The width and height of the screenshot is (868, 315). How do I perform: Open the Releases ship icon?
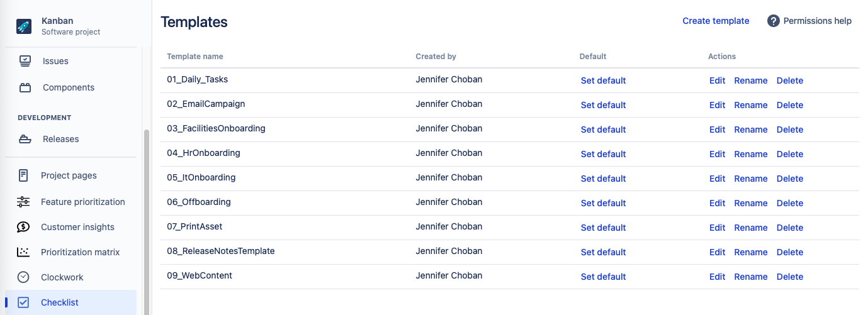(25, 139)
